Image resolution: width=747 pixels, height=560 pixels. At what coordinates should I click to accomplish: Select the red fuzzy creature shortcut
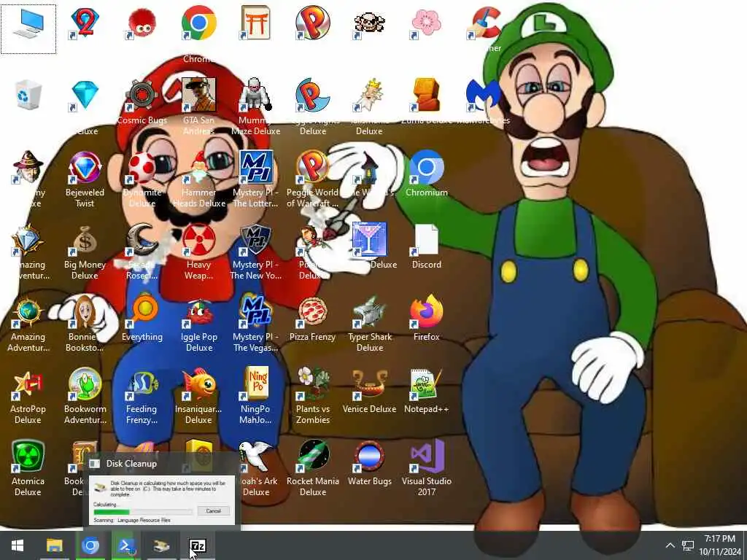(142, 24)
